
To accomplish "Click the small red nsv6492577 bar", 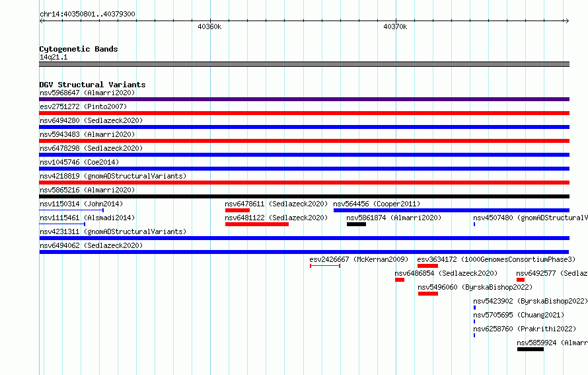I will coord(521,280).
